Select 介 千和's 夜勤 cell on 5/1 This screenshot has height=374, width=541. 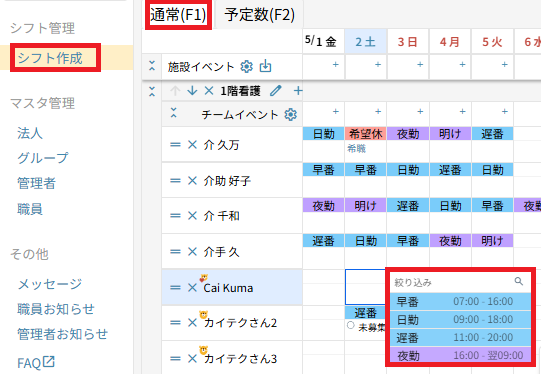pyautogui.click(x=323, y=205)
